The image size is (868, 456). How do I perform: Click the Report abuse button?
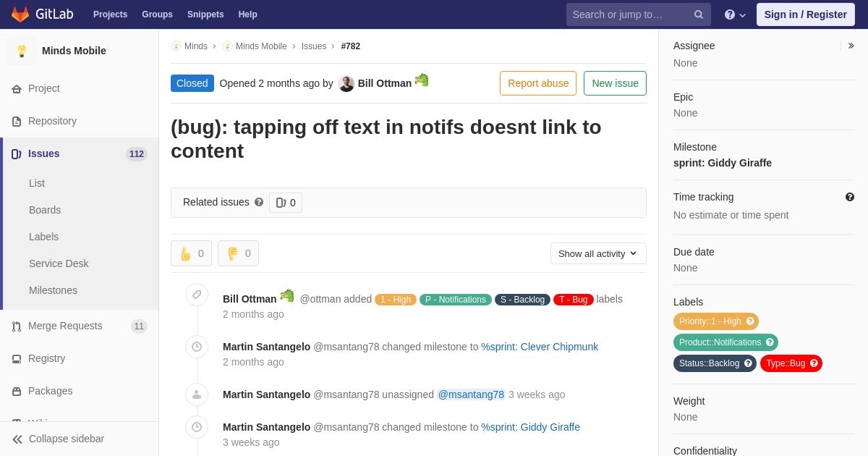538,83
